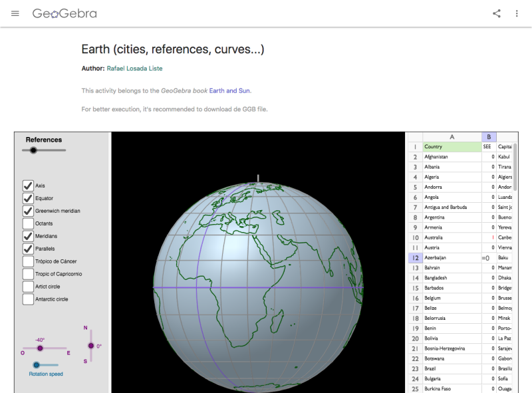
Task: Click the GeoGebra logo
Action: (x=65, y=13)
